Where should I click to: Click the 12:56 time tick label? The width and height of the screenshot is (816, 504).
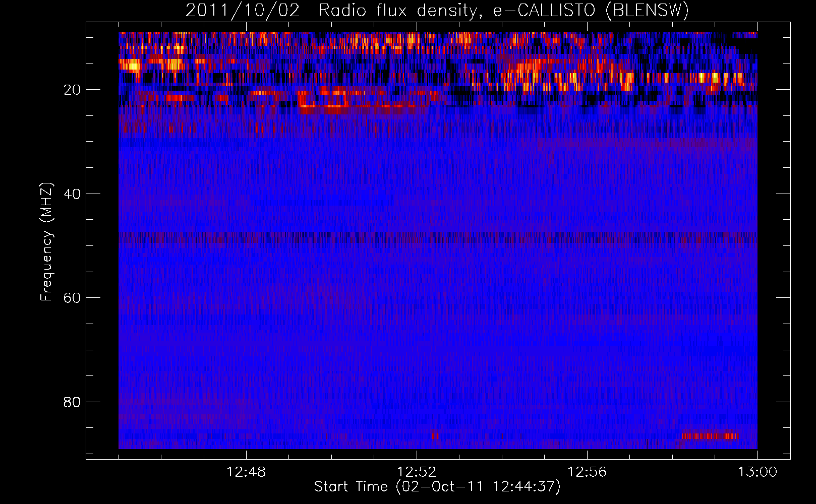coord(587,472)
